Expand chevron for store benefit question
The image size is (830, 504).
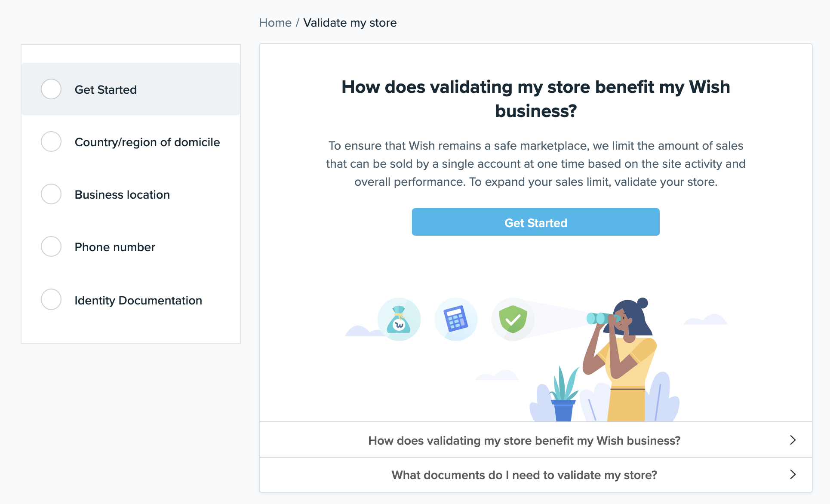793,440
